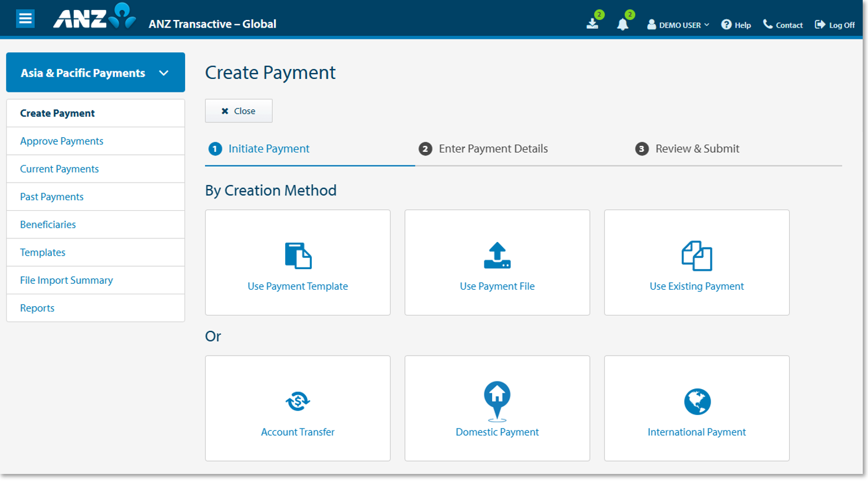Click the Account Transfer currency exchange icon

[x=298, y=401]
